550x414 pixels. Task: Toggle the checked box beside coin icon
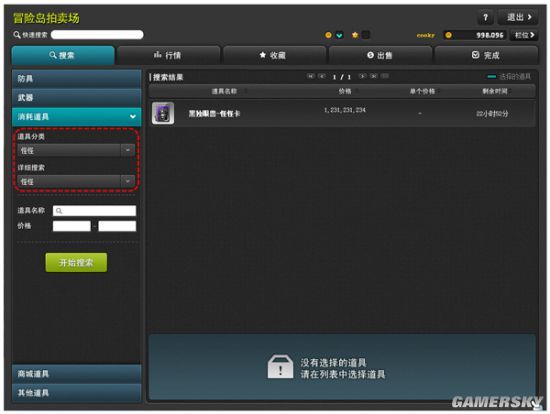(x=339, y=35)
